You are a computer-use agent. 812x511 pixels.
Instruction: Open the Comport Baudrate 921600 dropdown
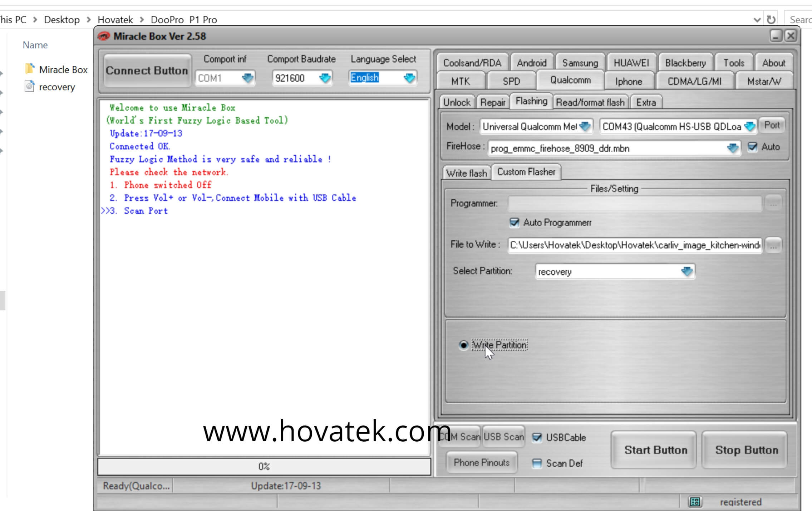click(x=325, y=78)
